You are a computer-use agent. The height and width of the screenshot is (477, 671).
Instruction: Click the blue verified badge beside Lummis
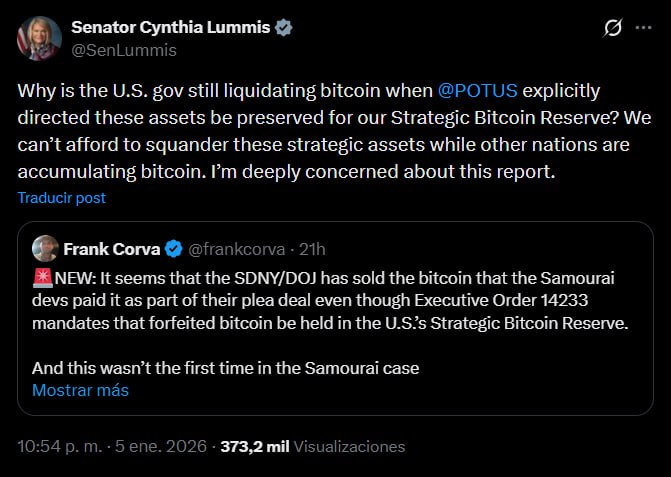[284, 28]
